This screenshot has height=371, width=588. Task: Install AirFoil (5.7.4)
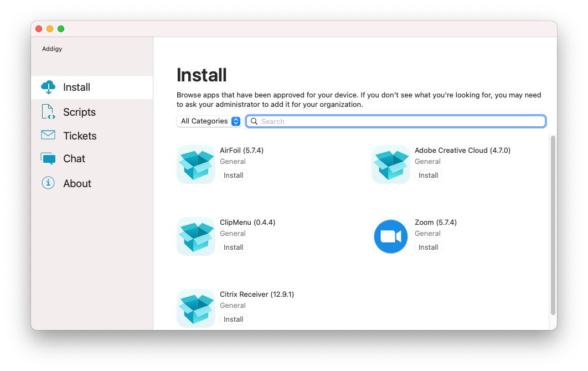tap(233, 175)
